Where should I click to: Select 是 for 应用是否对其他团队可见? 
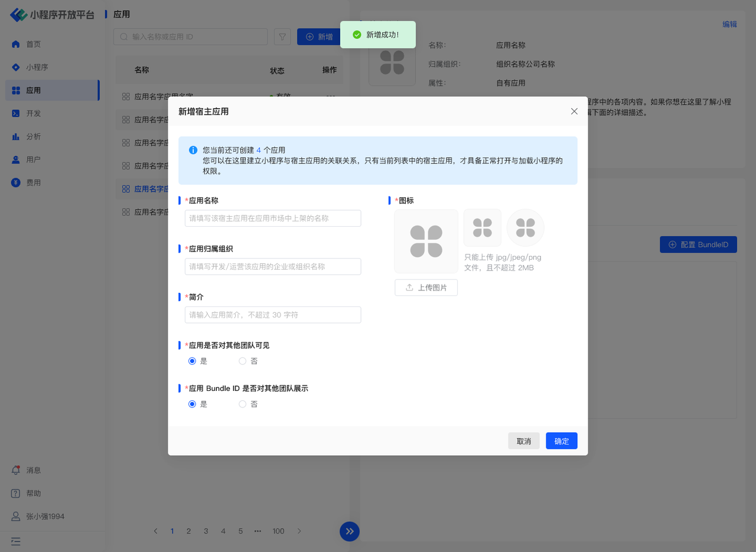192,361
